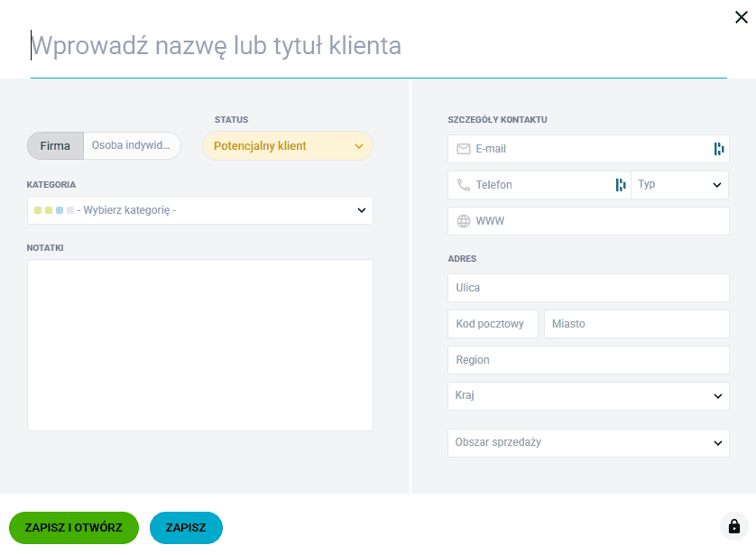The image size is (756, 555).
Task: Click the phone receiver icon in the Telefon field
Action: (x=466, y=184)
